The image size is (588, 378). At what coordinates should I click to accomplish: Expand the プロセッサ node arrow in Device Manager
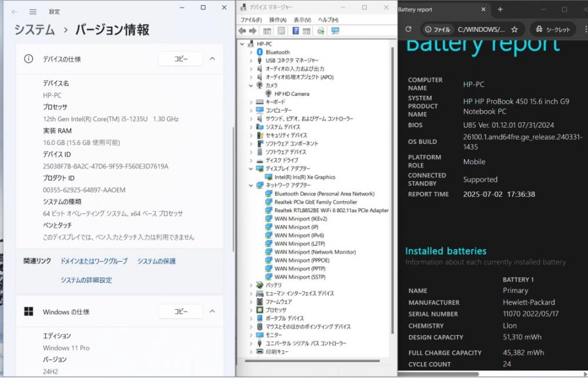coord(251,310)
